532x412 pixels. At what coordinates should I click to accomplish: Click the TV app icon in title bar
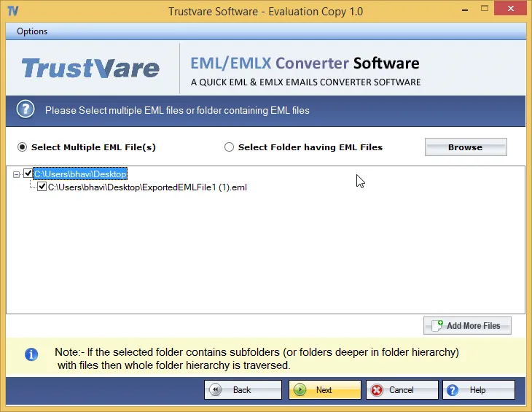[x=12, y=12]
